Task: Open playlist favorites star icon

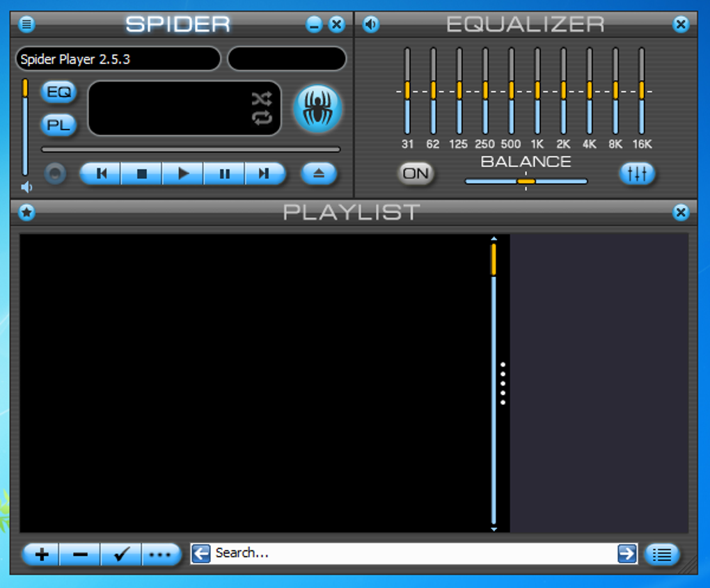Action: pyautogui.click(x=26, y=212)
